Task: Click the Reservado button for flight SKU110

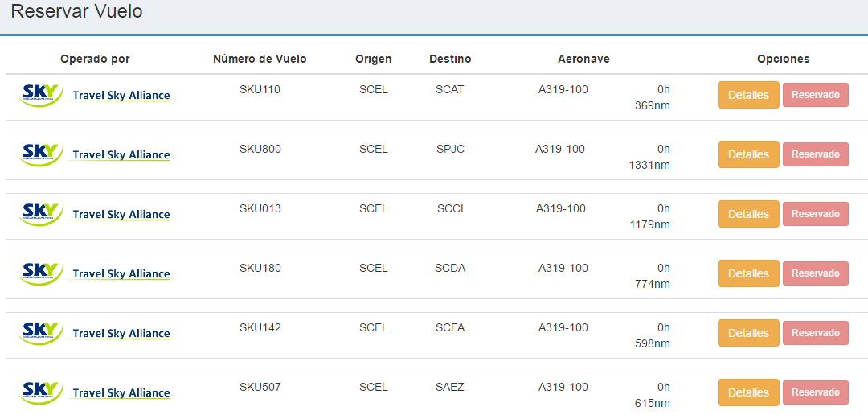Action: pos(816,95)
